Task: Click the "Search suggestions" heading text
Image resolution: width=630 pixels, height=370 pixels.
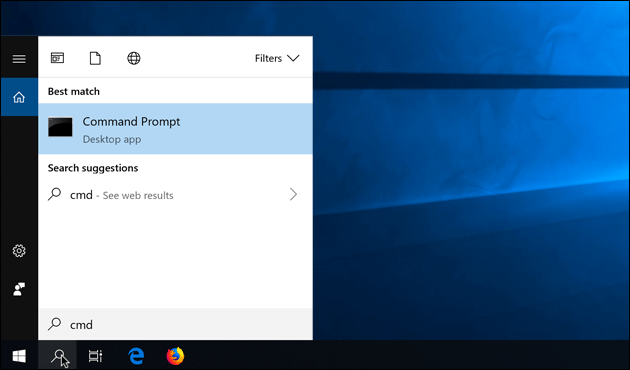Action: [x=93, y=168]
